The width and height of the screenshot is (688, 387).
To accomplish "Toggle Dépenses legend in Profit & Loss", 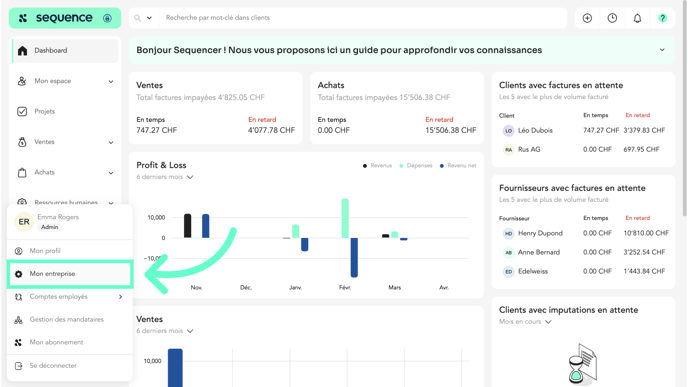I will pyautogui.click(x=416, y=166).
